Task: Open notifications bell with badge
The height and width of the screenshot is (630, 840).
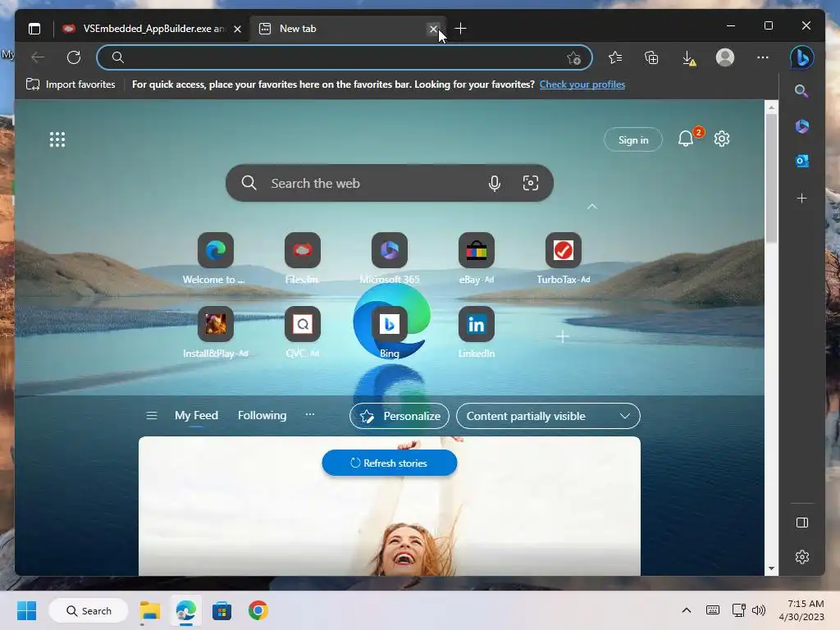Action: [x=688, y=138]
